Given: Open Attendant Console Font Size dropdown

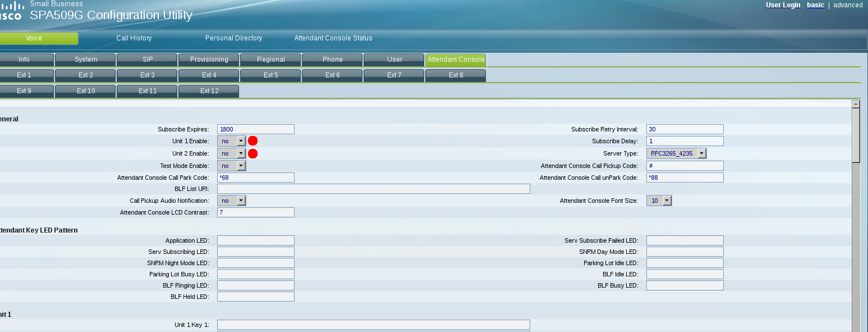Looking at the screenshot, I should (659, 201).
